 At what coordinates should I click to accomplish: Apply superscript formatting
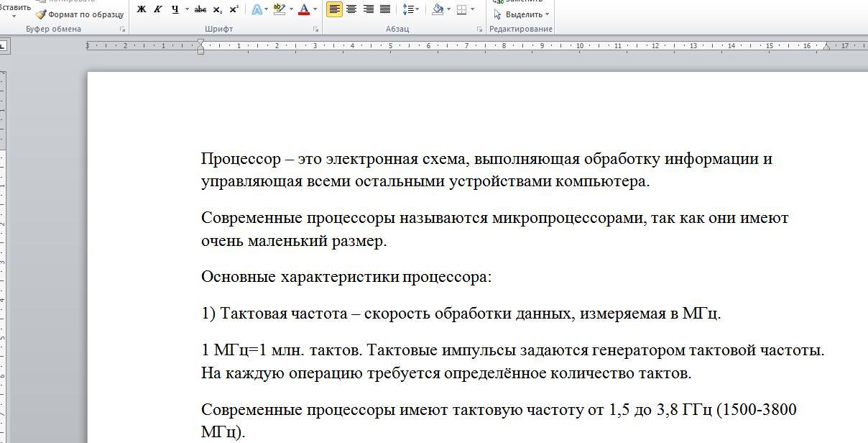tap(234, 9)
